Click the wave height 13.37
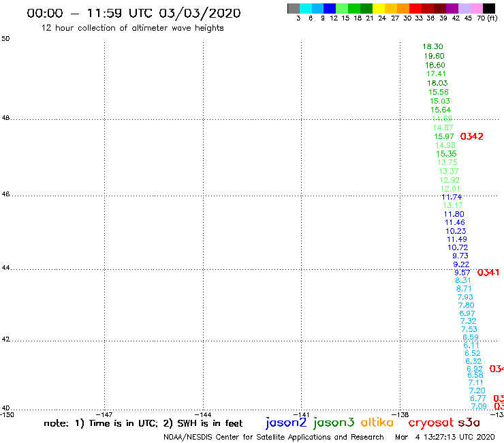The image size is (504, 443). click(x=448, y=171)
